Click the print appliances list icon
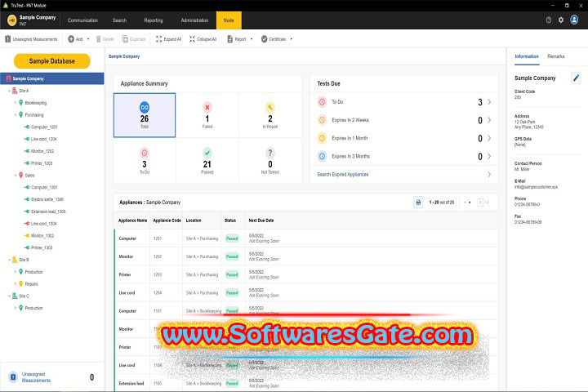This screenshot has width=588, height=392. coord(418,203)
